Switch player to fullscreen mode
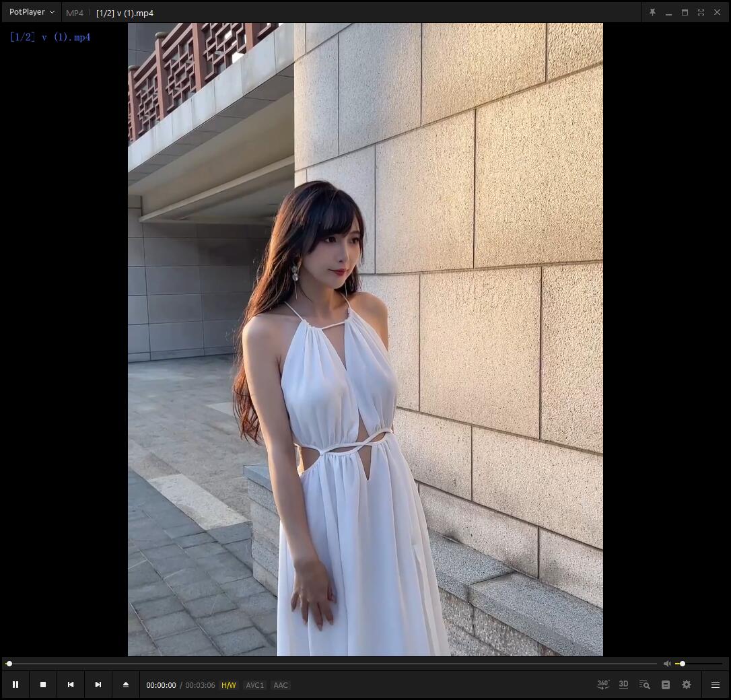Image resolution: width=731 pixels, height=700 pixels. 701,13
